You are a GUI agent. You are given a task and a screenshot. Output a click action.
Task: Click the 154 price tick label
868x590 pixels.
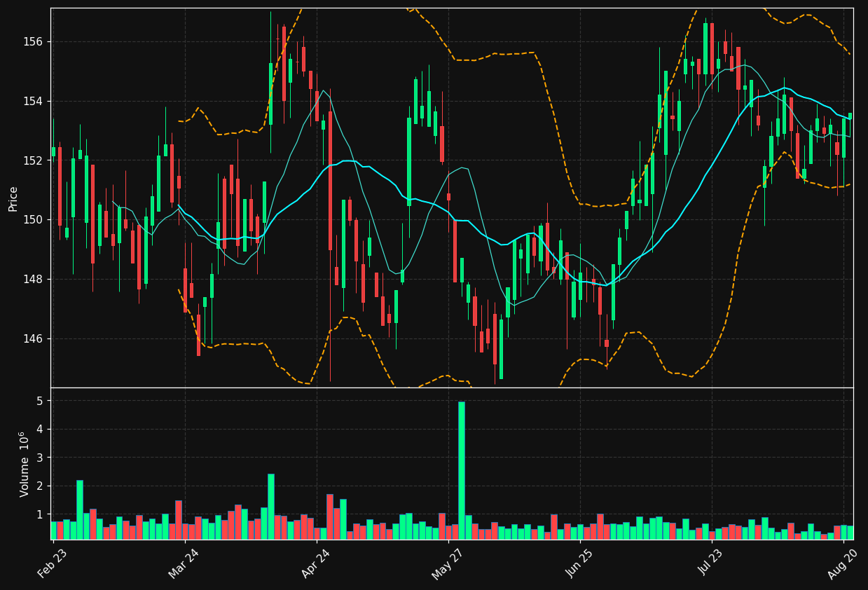(x=34, y=102)
